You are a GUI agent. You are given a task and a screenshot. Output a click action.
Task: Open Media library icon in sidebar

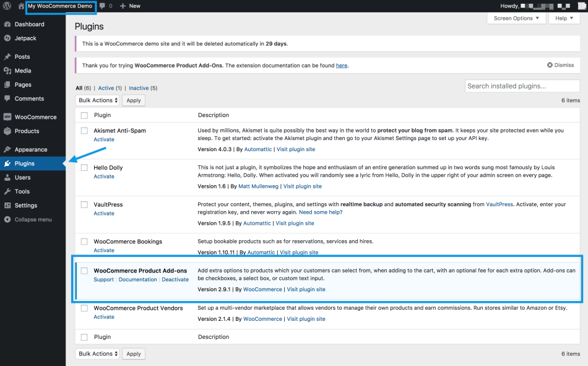click(x=7, y=71)
